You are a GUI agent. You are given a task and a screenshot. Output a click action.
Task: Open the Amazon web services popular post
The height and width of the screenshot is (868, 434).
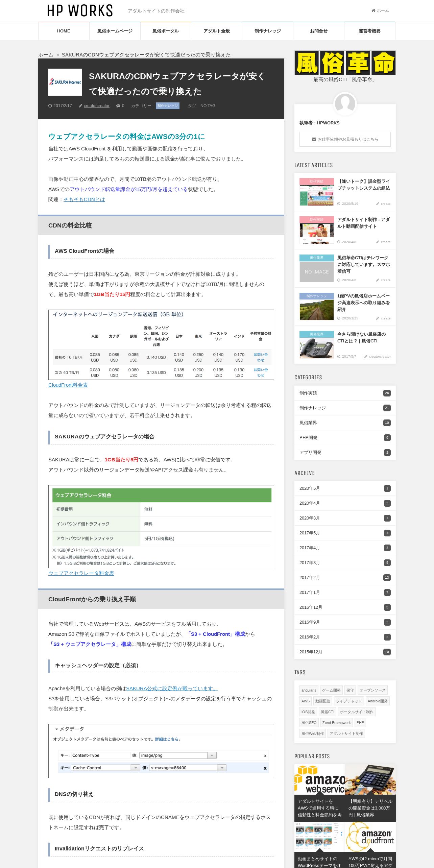(319, 793)
